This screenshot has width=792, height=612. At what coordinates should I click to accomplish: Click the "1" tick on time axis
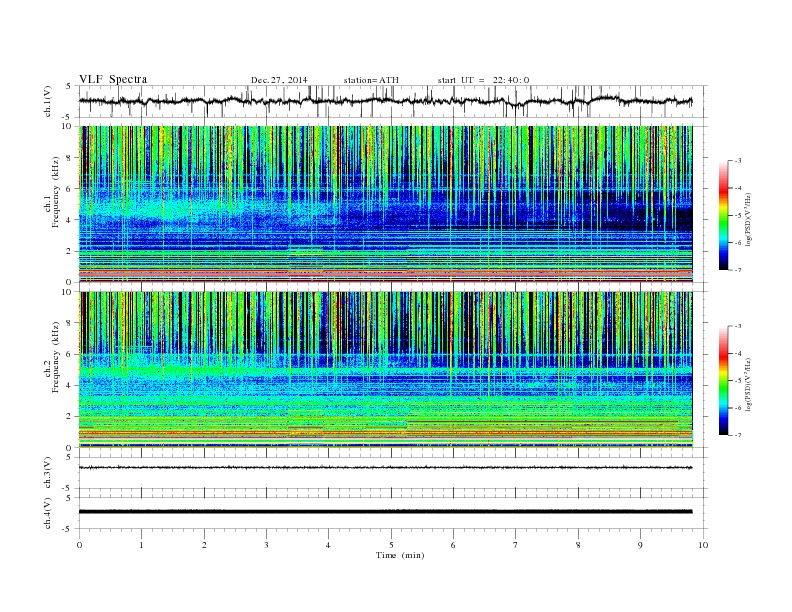tap(141, 545)
